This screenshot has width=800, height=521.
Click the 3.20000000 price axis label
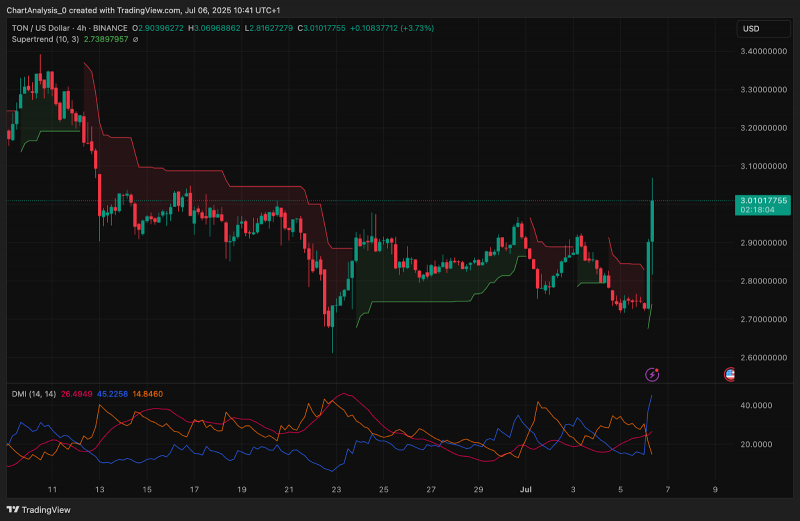763,128
